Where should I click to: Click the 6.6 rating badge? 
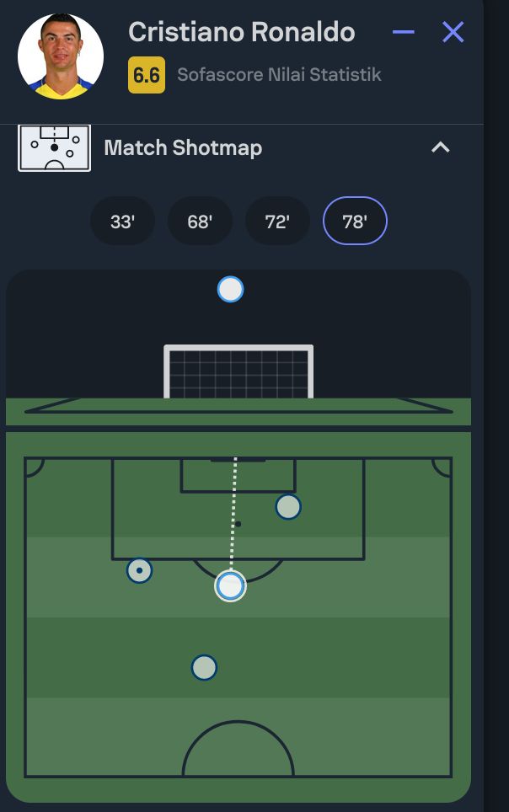[x=147, y=75]
